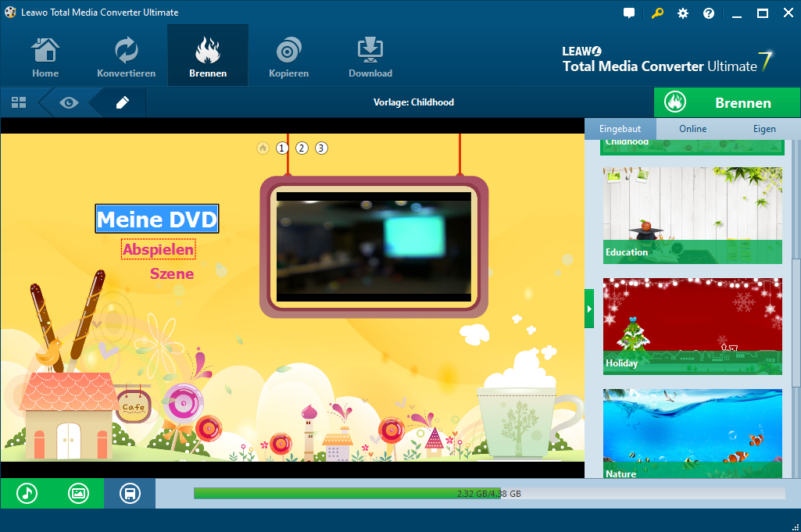Switch to template grid view icon
Viewport: 801px width, 532px height.
[19, 102]
